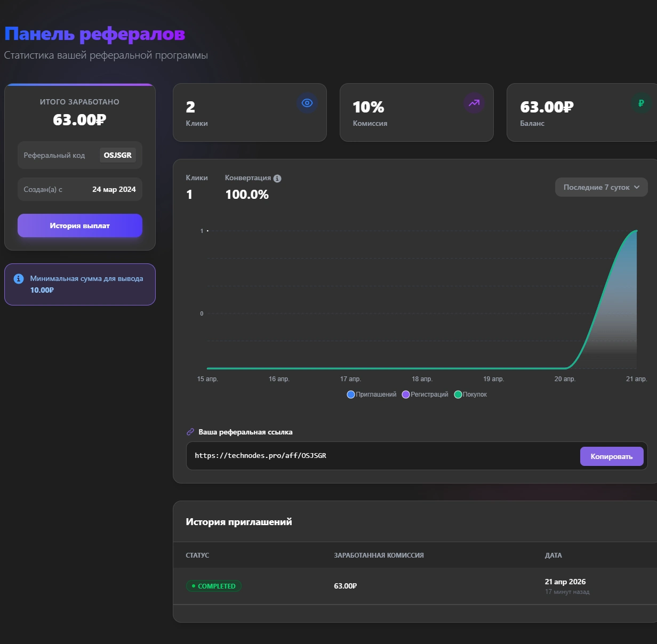Click the 15 апр. chart axis label
657x644 pixels.
[x=207, y=379]
